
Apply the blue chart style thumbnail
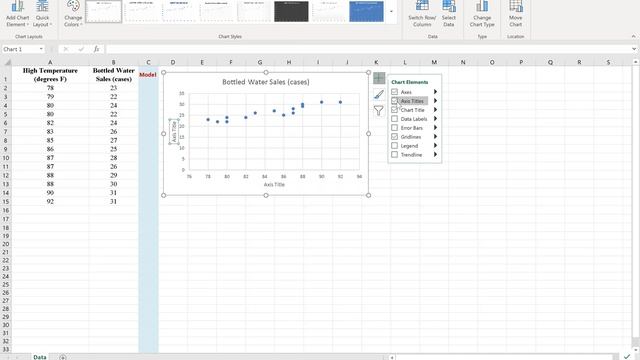coord(367,11)
